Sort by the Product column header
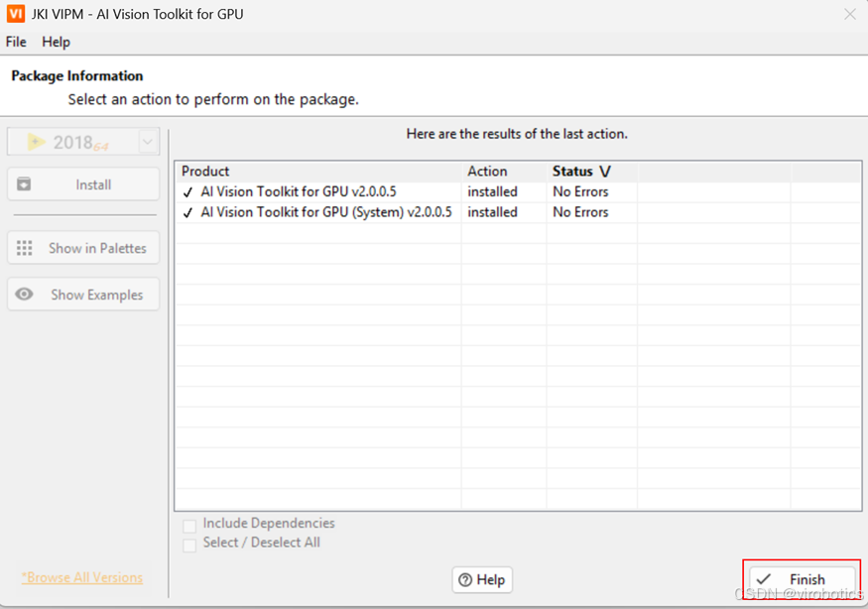Viewport: 868px width, 609px height. click(x=318, y=171)
